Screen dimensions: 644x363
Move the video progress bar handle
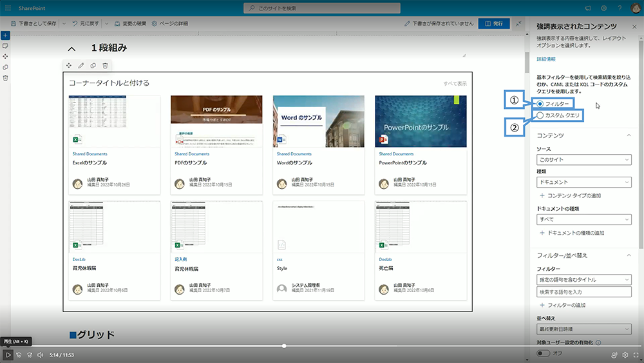pyautogui.click(x=284, y=346)
